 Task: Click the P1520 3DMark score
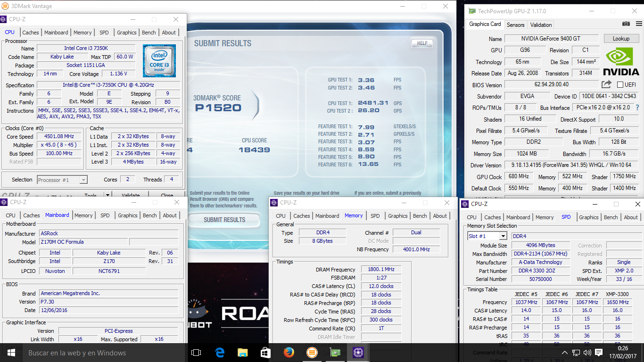[218, 108]
